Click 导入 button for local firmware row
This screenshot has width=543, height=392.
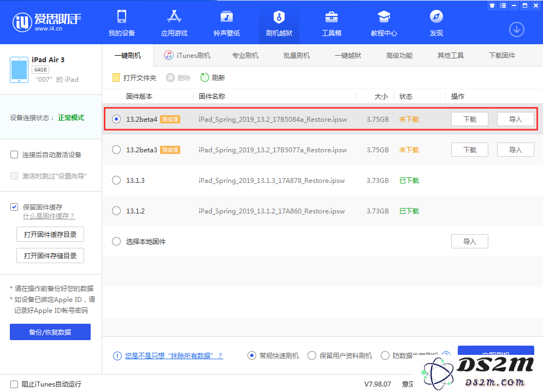pyautogui.click(x=470, y=241)
